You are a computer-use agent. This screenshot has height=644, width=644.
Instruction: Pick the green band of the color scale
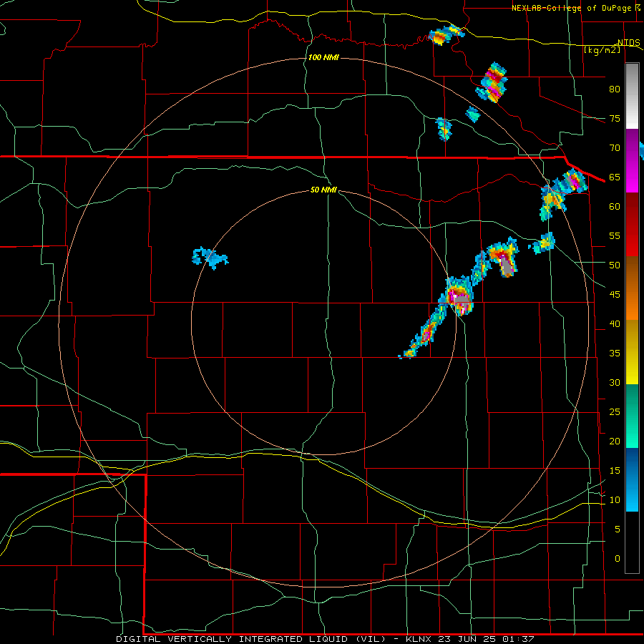coord(632,416)
